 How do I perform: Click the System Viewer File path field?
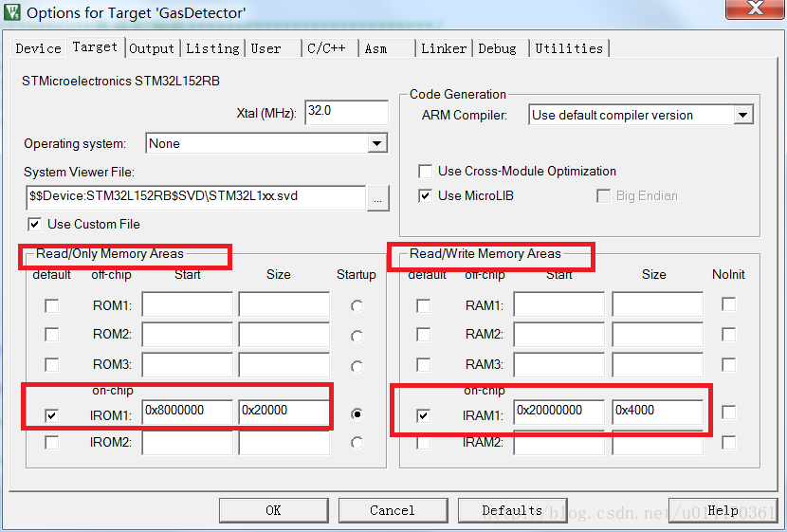(195, 197)
